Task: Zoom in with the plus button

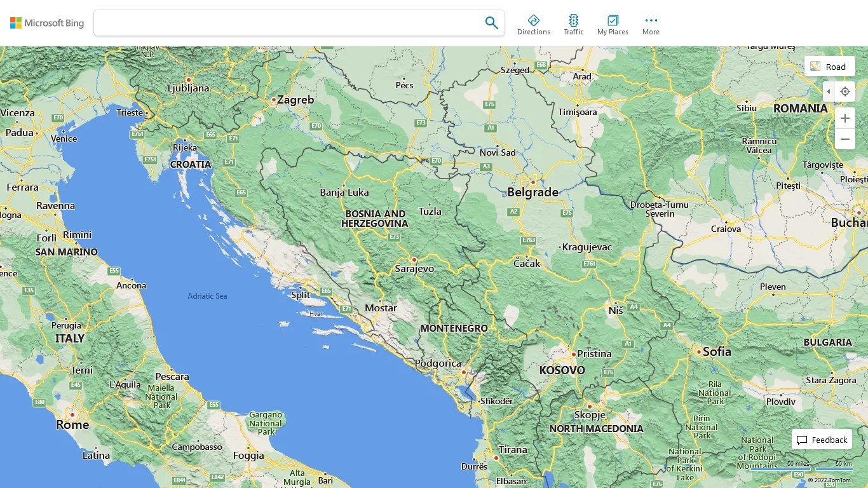Action: 844,118
